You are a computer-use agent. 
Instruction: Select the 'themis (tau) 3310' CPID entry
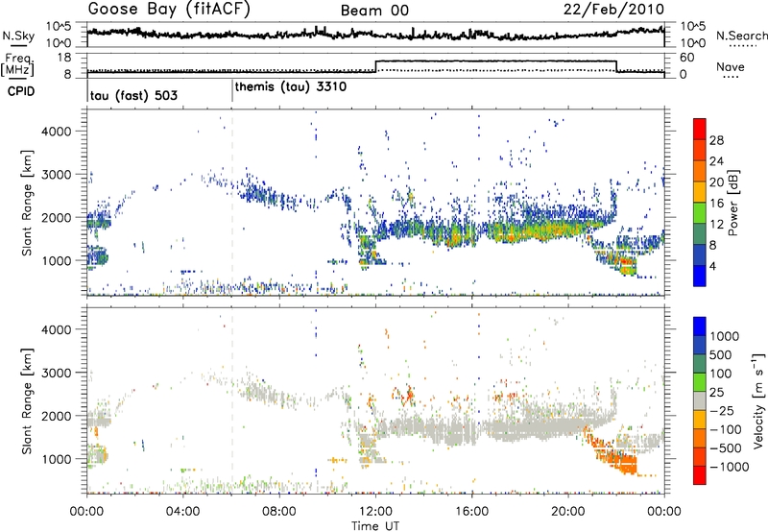pyautogui.click(x=291, y=86)
